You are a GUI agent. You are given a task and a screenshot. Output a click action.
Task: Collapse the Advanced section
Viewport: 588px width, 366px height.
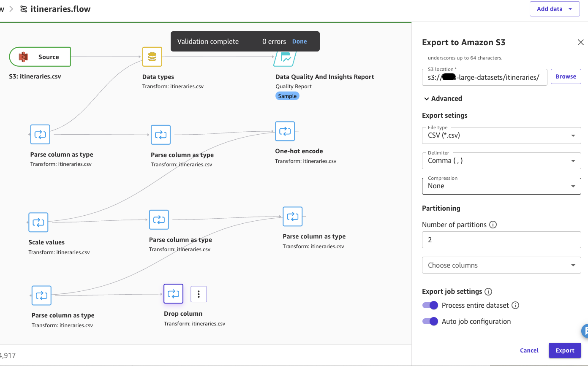coord(443,98)
